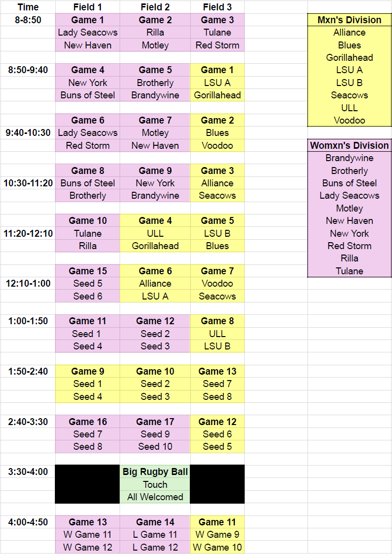The width and height of the screenshot is (392, 559).
Task: Select the Field 2 column header
Action: (x=155, y=7)
